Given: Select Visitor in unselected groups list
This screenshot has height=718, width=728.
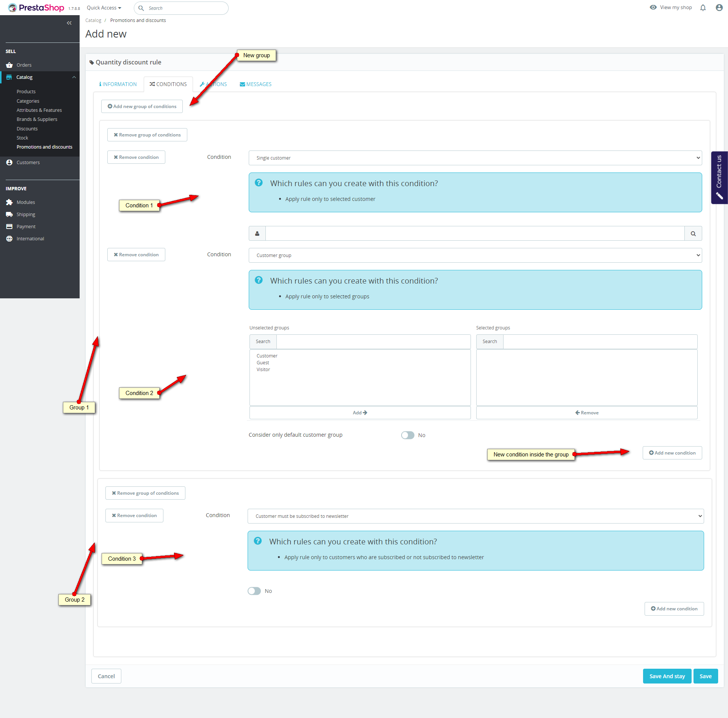Looking at the screenshot, I should coord(263,370).
